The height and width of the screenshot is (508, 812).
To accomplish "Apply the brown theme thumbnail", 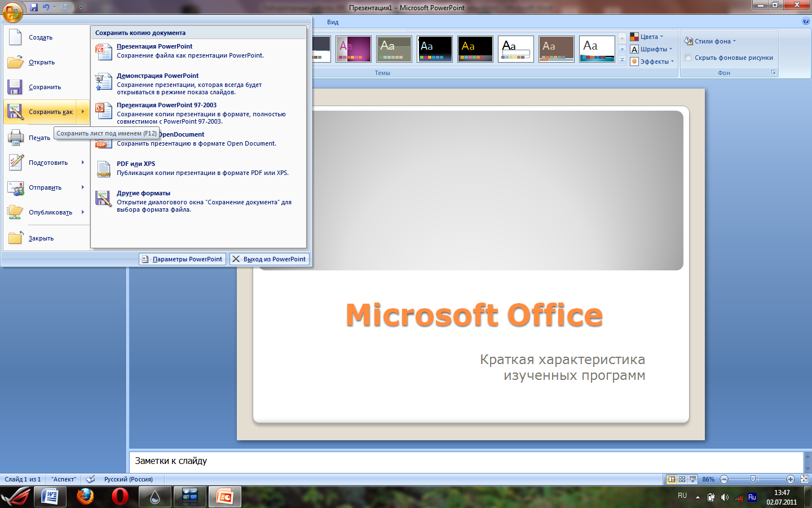I will pyautogui.click(x=557, y=49).
